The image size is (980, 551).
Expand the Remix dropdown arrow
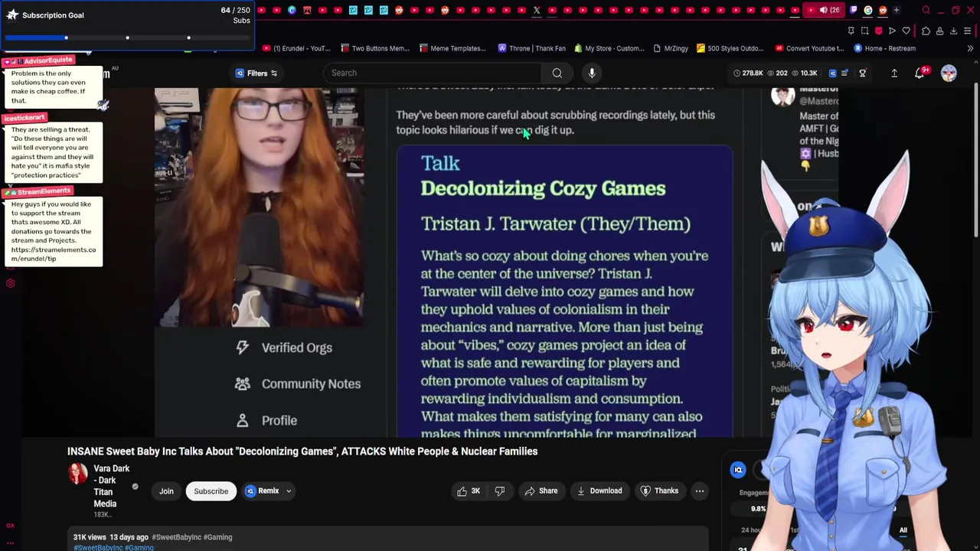(289, 491)
